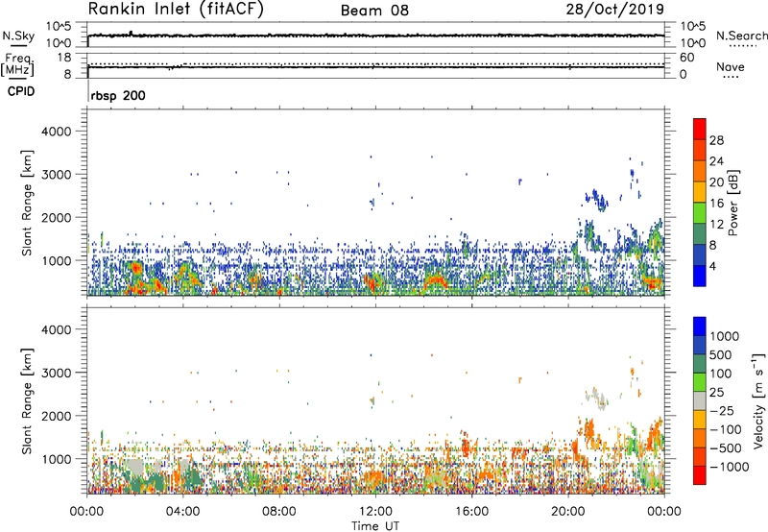768x532 pixels.
Task: Pick the Velocity segment between -100 and -500
Action: 700,438
